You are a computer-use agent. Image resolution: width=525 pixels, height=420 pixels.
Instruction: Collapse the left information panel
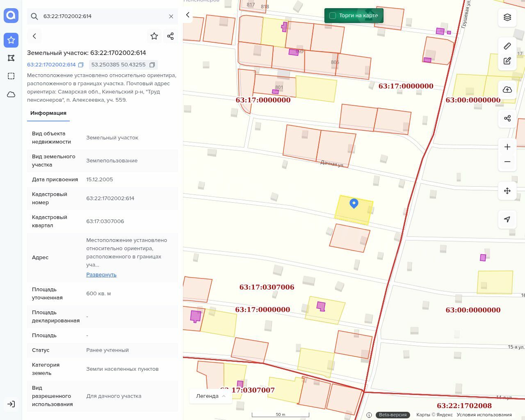pyautogui.click(x=188, y=15)
